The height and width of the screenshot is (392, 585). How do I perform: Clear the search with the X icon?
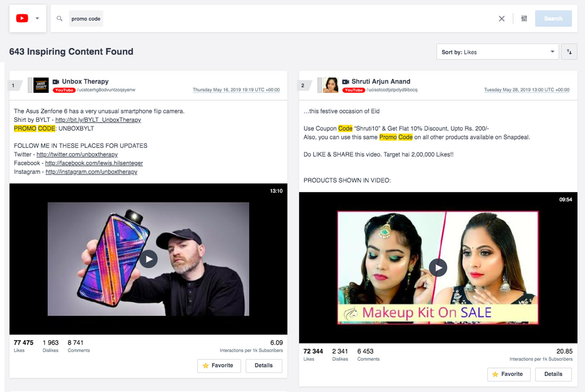click(x=501, y=18)
